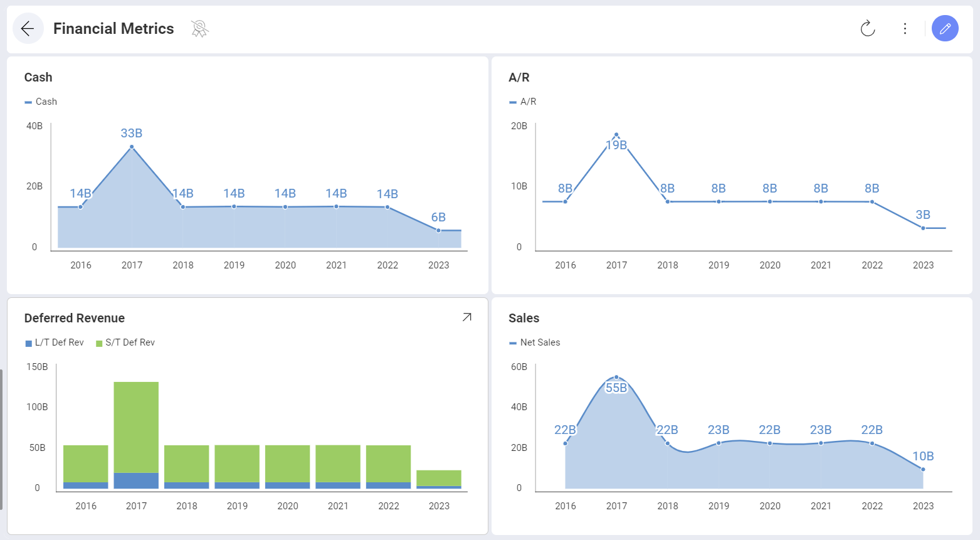Screen dimensions: 980x540
Task: Click the pencil edit dashboard button
Action: click(x=945, y=29)
